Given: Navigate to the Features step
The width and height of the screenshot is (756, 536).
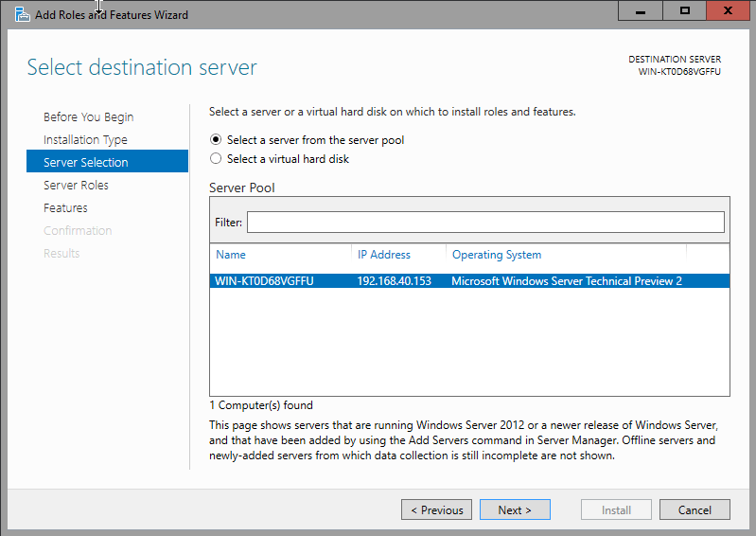Looking at the screenshot, I should point(65,208).
